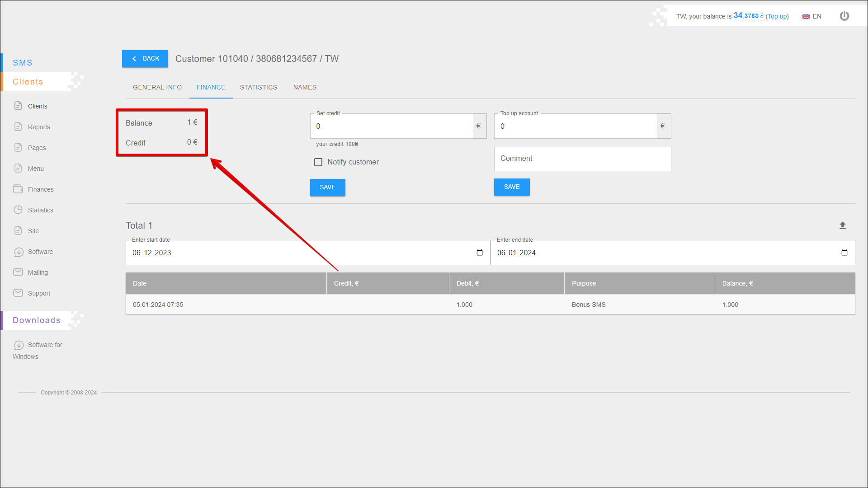
Task: Click the Reports document icon
Action: tap(18, 127)
